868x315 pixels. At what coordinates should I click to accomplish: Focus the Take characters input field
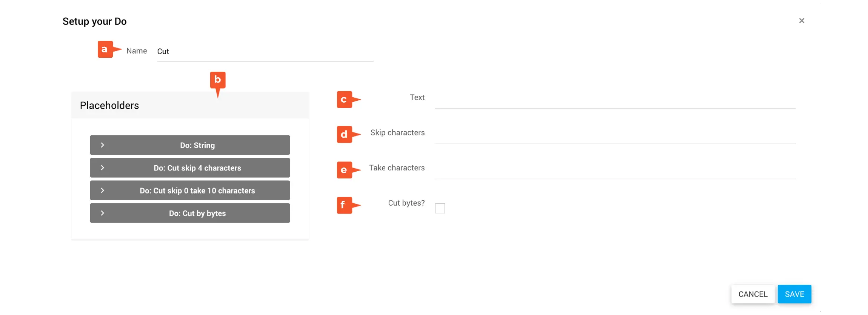(615, 170)
